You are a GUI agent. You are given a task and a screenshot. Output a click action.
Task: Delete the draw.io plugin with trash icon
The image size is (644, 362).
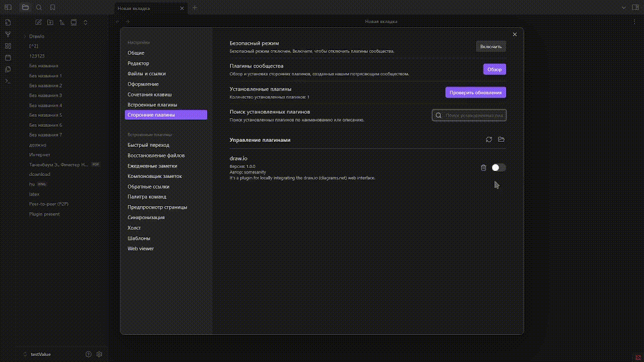pos(484,167)
